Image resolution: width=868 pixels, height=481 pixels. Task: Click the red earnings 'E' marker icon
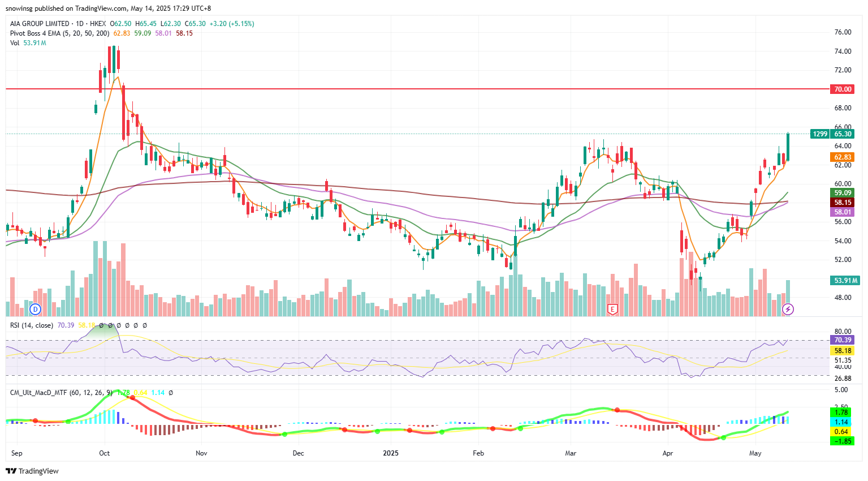[x=612, y=309]
